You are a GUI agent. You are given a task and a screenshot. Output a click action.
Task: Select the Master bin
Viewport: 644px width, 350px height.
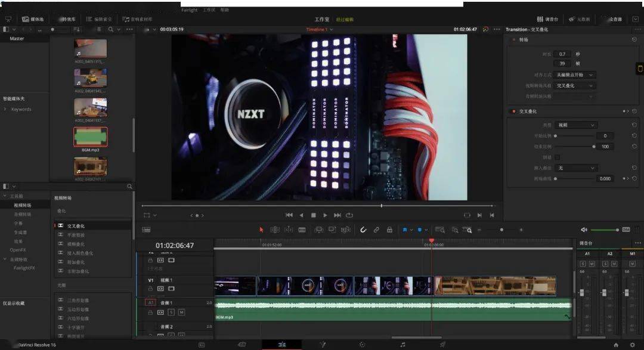pyautogui.click(x=17, y=39)
